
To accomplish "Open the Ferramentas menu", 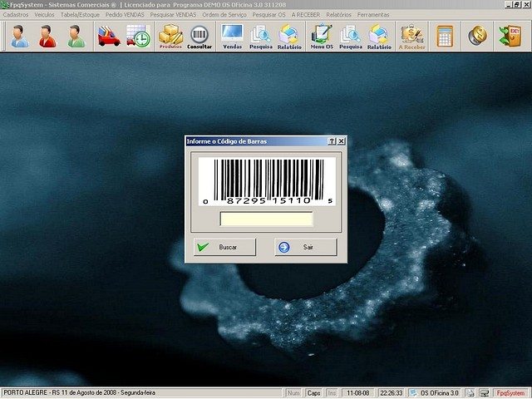I will (373, 15).
